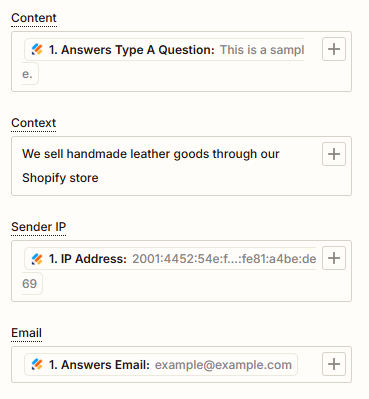This screenshot has height=399, width=369.
Task: Click Jotform icon in Answers Type A Question pill
Action: tap(37, 50)
